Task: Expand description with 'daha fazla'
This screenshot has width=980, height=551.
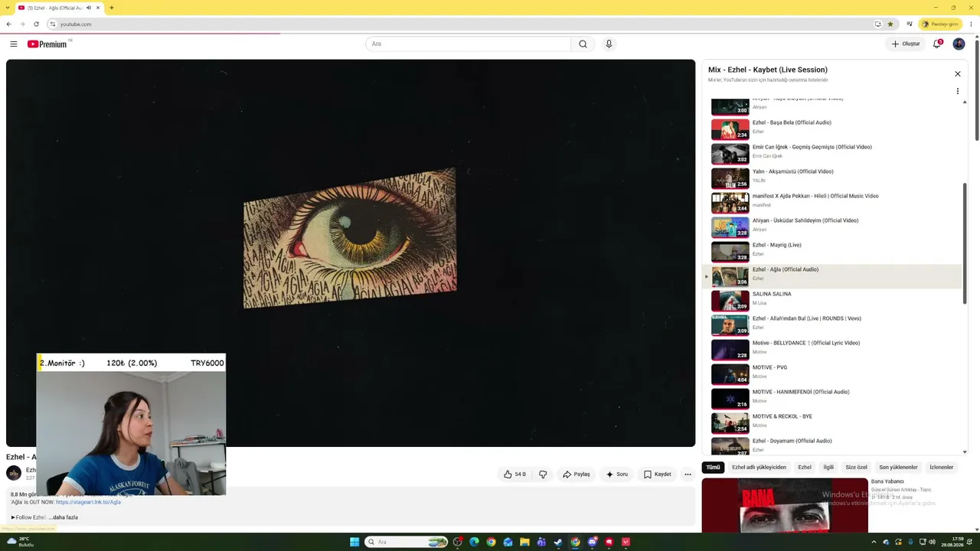Action: [64, 517]
